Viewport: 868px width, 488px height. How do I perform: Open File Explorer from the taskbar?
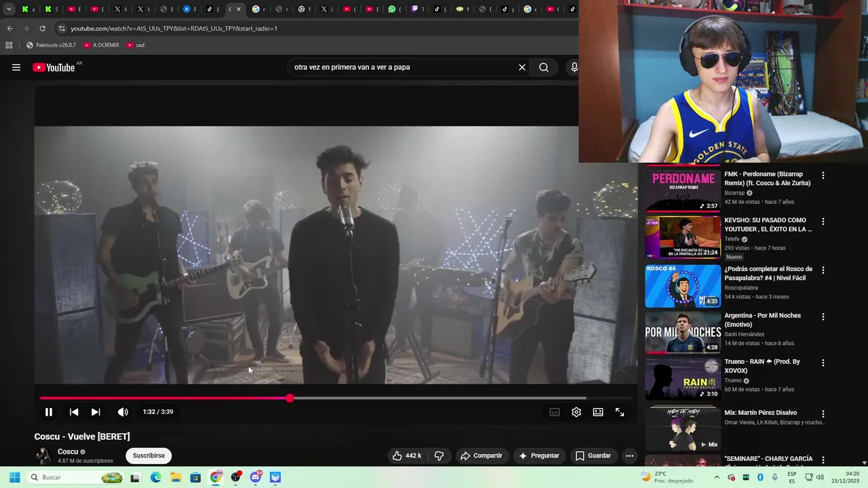coord(176,477)
